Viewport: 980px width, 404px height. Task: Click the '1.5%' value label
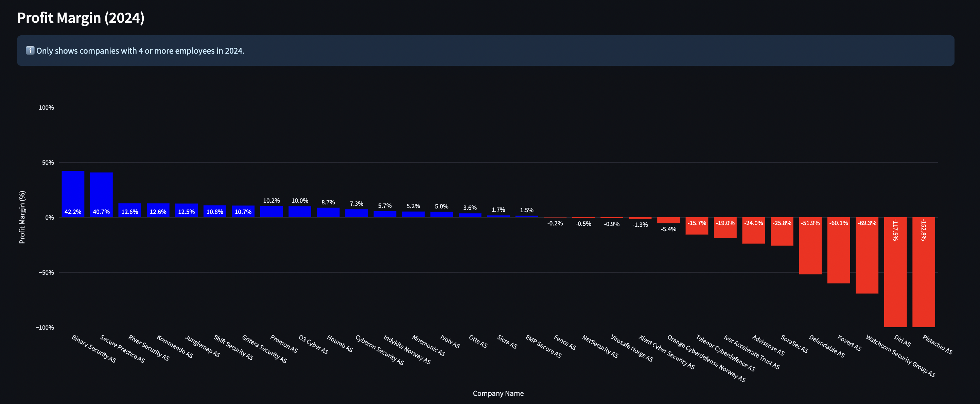[x=527, y=210]
